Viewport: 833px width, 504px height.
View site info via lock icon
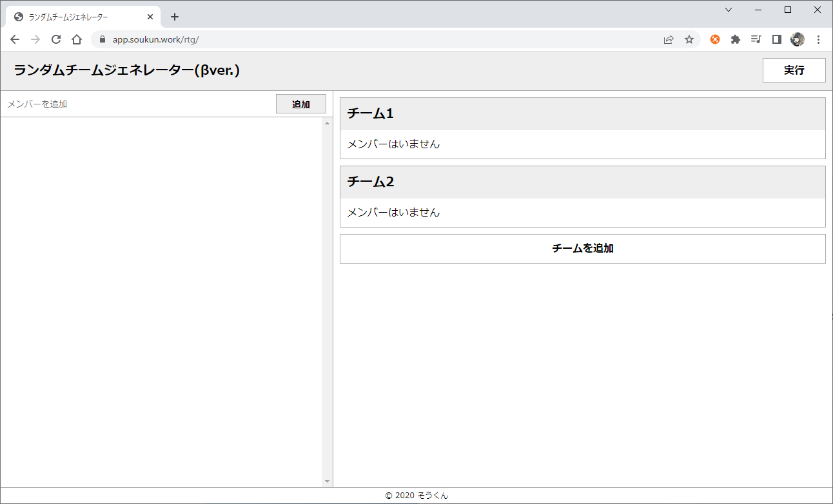(x=102, y=39)
